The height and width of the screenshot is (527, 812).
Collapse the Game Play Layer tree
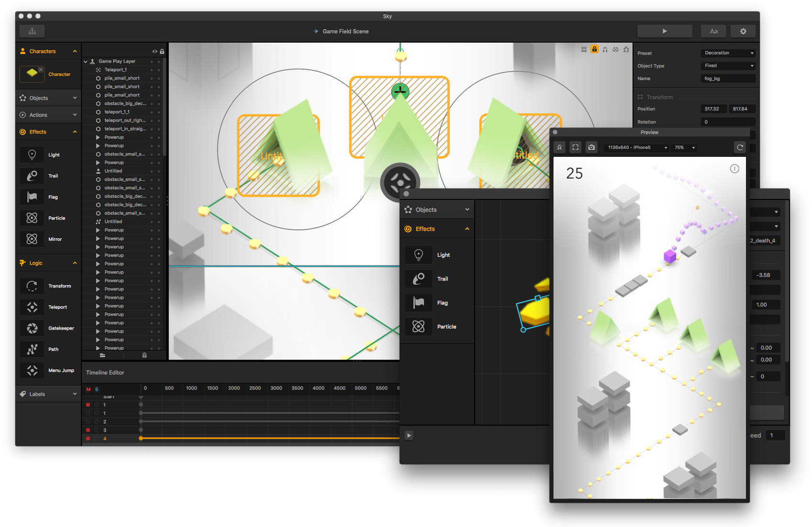[86, 61]
